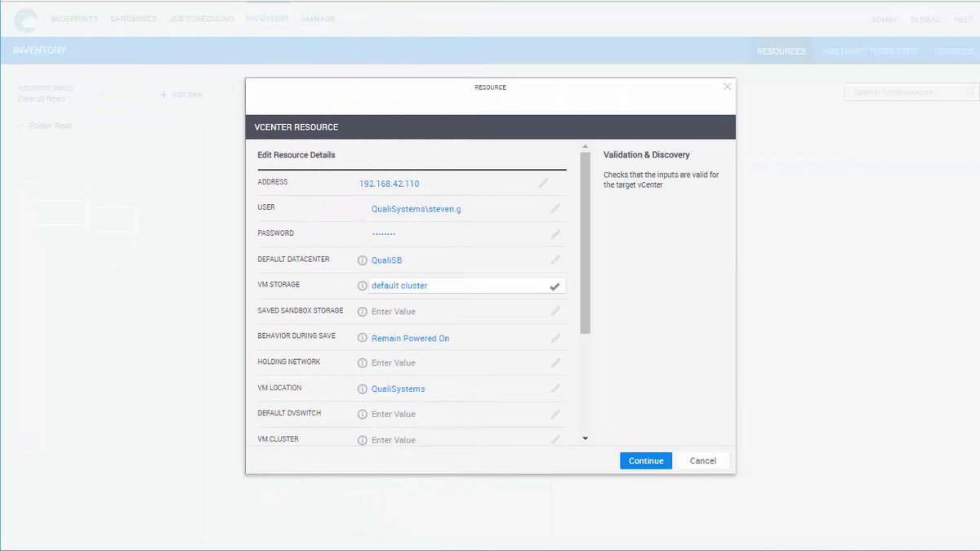Click the scroll-up arrow of the details list
This screenshot has height=551, width=980.
[x=585, y=147]
